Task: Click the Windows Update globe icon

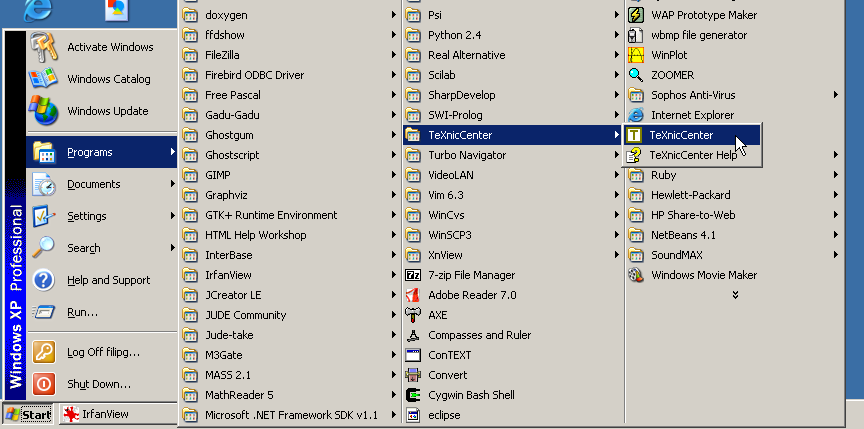Action: click(x=44, y=111)
